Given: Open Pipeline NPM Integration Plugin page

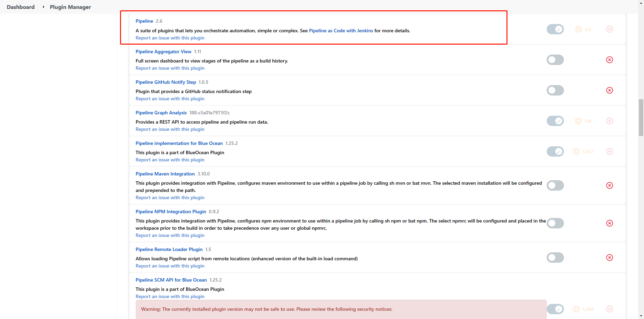Looking at the screenshot, I should click(x=171, y=212).
